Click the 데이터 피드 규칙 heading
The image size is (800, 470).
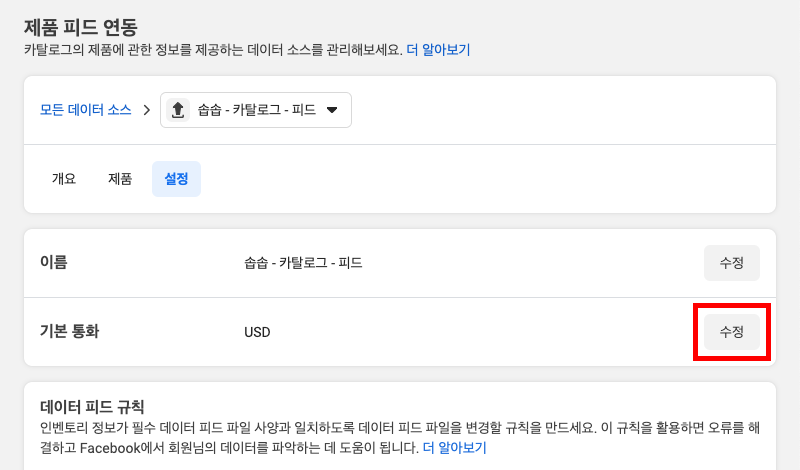[x=93, y=407]
